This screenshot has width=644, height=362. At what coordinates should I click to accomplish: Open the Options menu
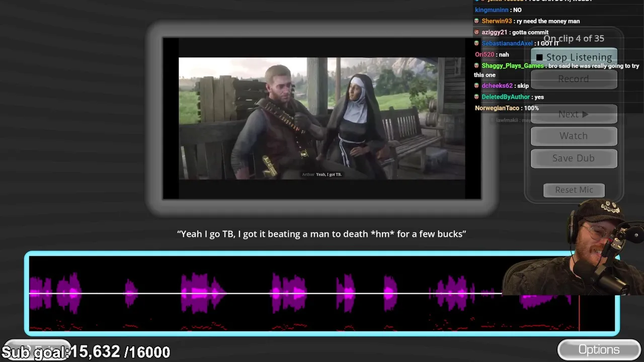click(599, 349)
